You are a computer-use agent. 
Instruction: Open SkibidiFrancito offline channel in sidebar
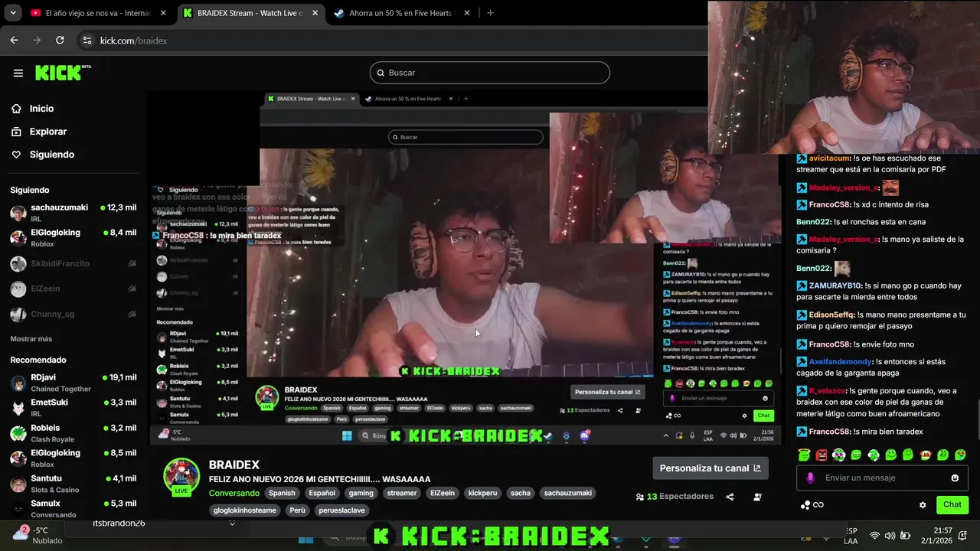(73, 264)
